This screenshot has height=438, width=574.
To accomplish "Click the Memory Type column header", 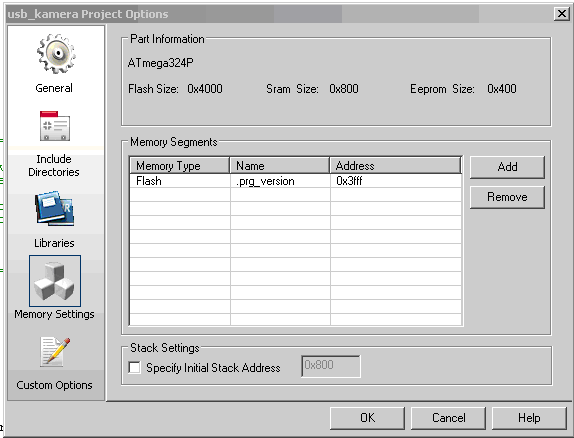I will 179,166.
